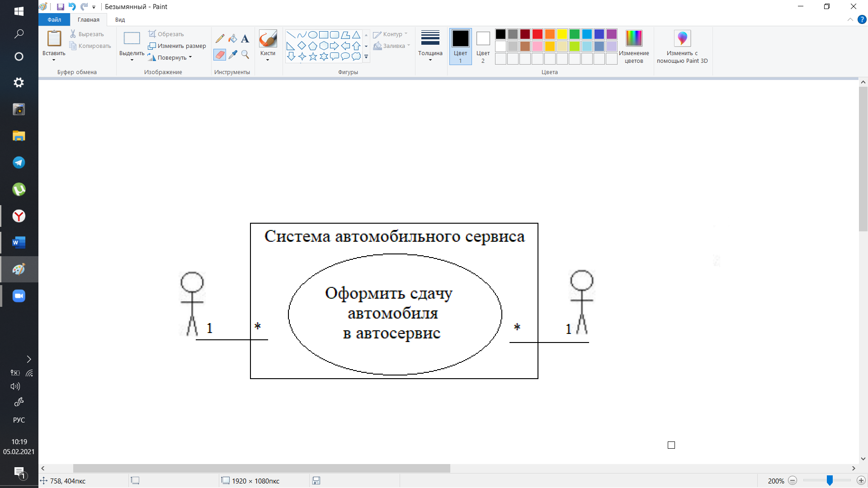The height and width of the screenshot is (488, 868).
Task: Pick the red color swatch
Action: tap(537, 34)
